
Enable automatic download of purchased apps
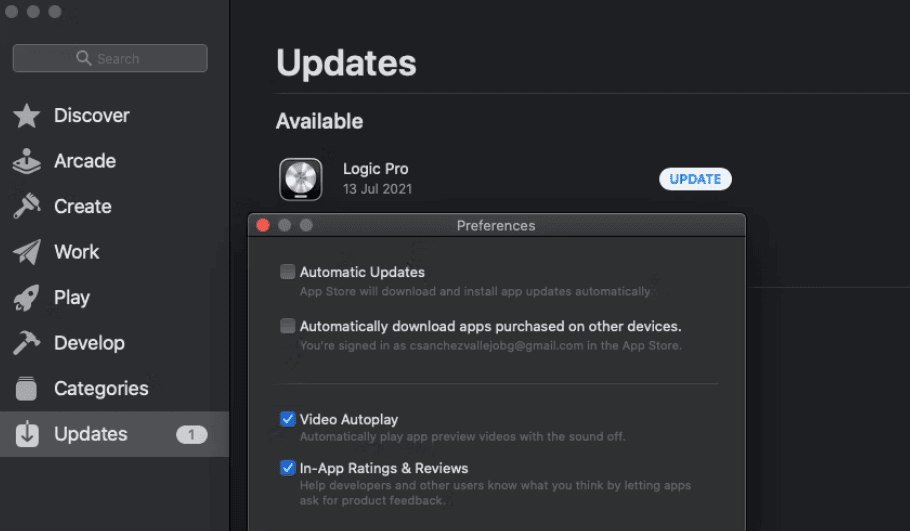click(x=287, y=326)
